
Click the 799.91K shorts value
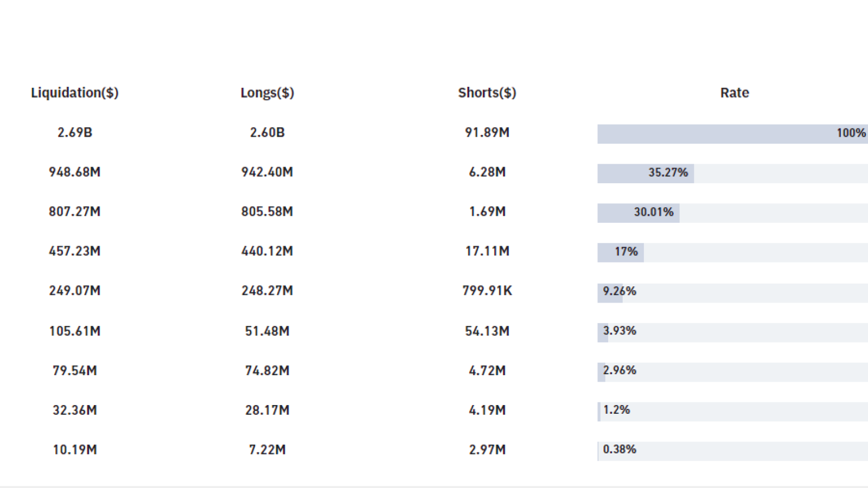click(x=487, y=291)
